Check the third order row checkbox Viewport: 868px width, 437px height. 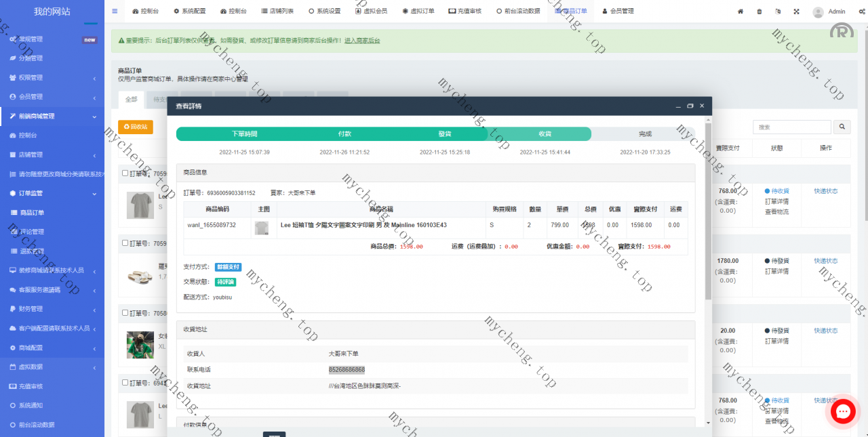coord(125,313)
